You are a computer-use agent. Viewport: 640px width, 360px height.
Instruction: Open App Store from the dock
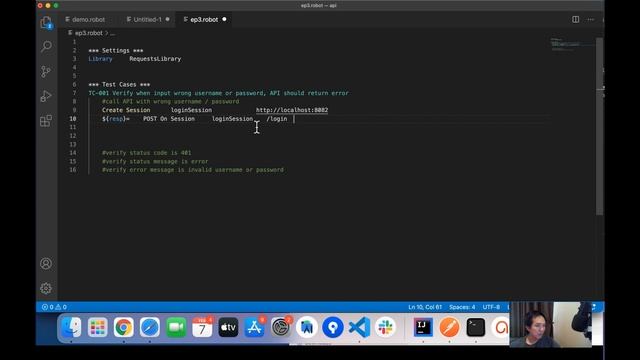[x=254, y=327]
